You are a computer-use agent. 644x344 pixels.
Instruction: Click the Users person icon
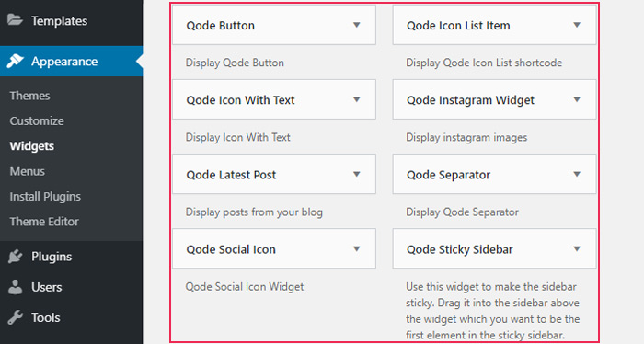(x=16, y=287)
